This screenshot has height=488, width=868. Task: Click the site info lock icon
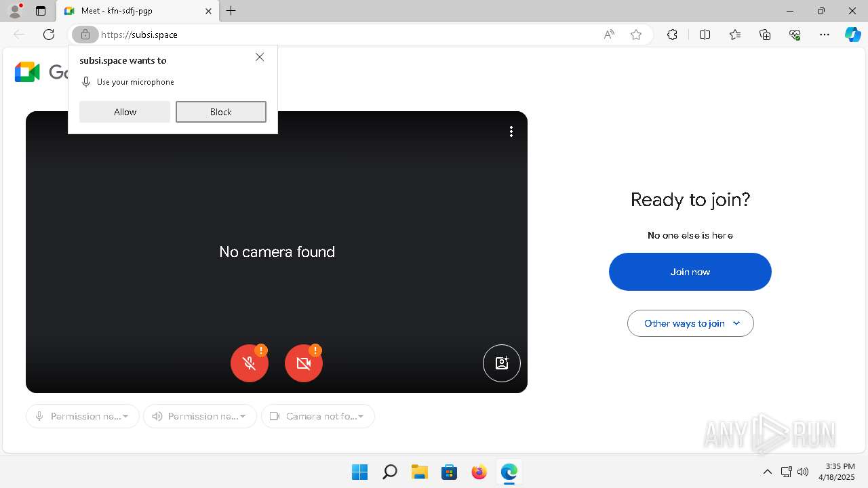click(x=85, y=35)
